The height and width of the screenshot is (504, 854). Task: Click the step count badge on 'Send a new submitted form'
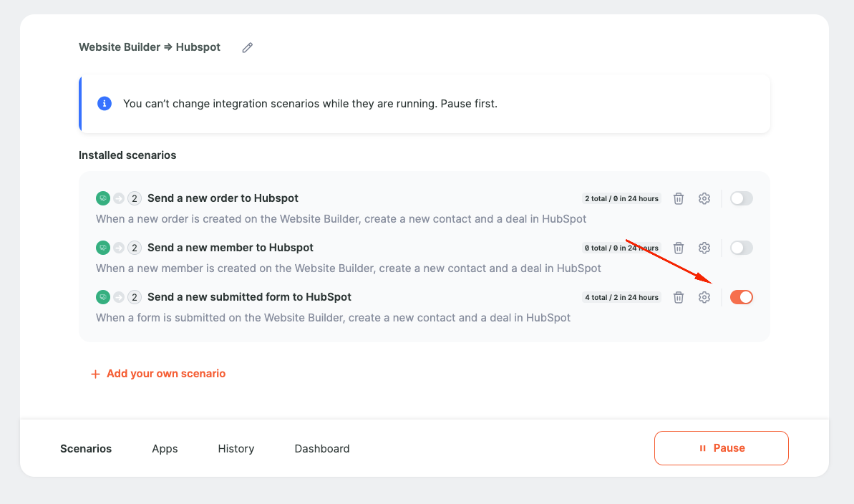[135, 298]
